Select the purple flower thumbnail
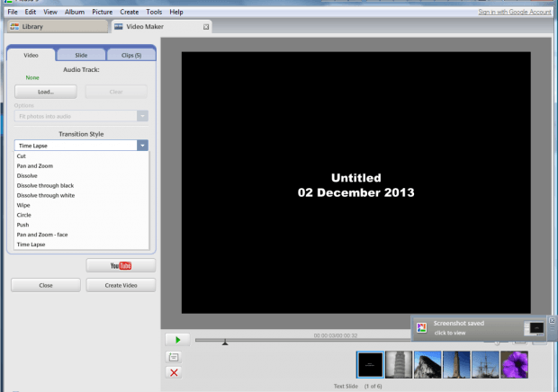This screenshot has width=558, height=392. pos(514,364)
